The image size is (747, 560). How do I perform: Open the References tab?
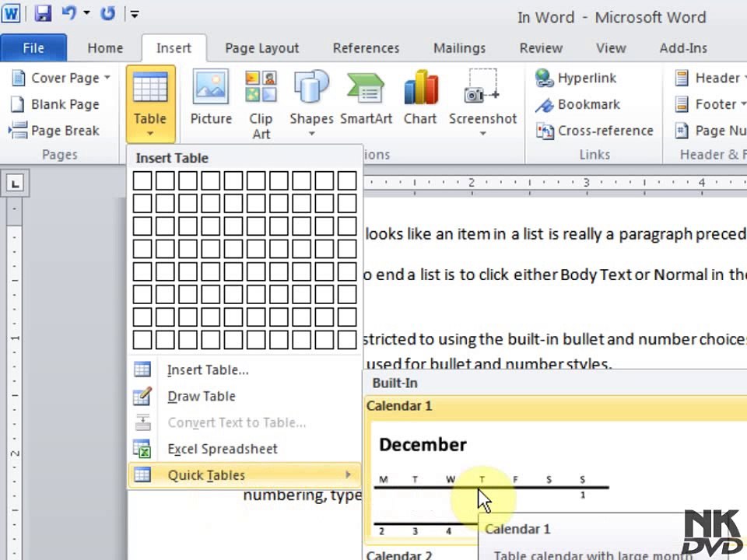(366, 48)
